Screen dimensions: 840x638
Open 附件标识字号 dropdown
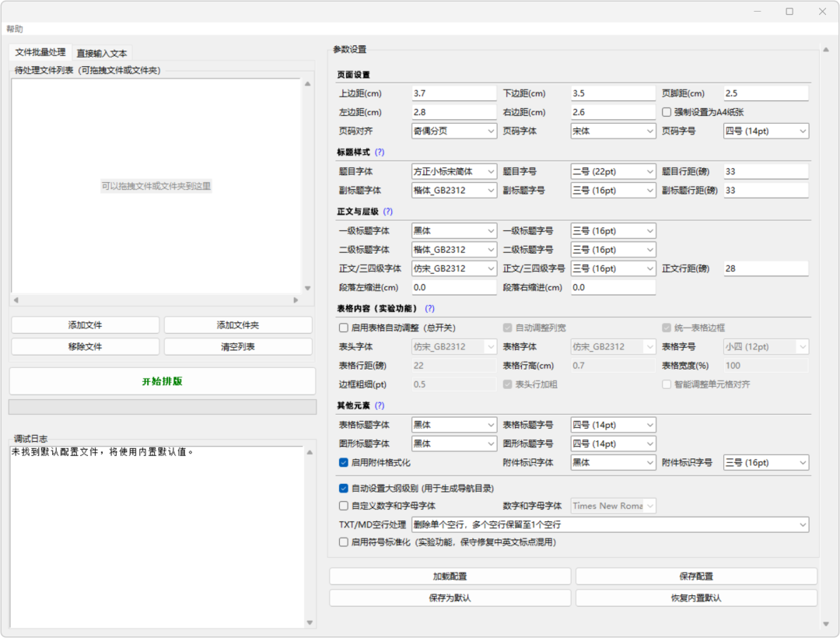pyautogui.click(x=766, y=462)
